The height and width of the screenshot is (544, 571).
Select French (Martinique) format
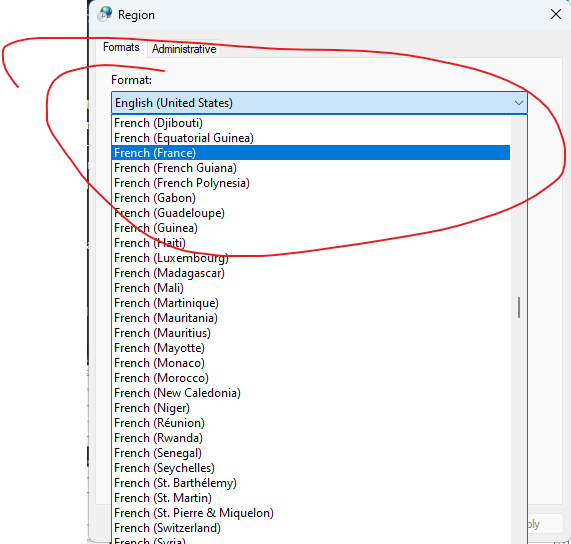pos(311,303)
